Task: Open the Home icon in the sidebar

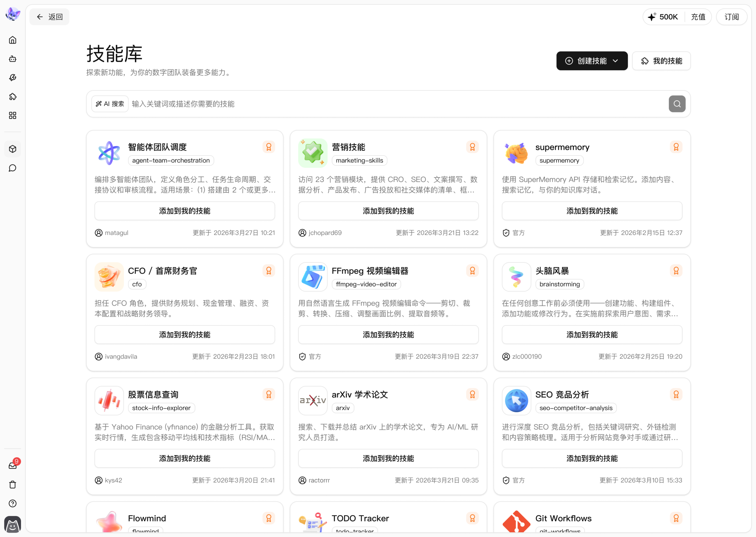Action: coord(13,40)
